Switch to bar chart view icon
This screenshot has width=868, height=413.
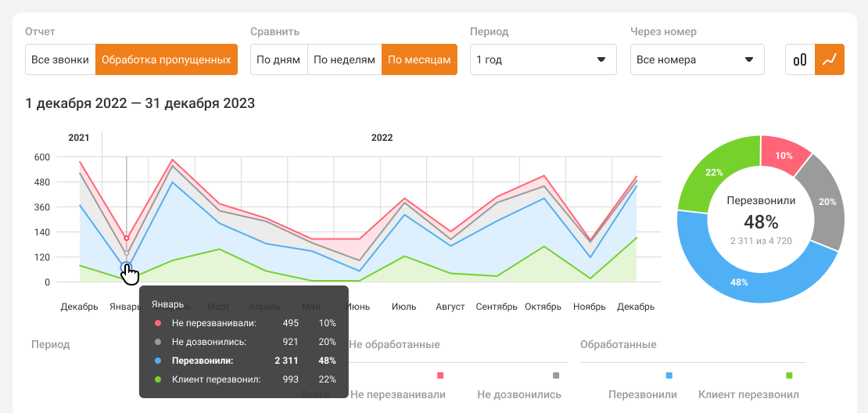point(800,59)
